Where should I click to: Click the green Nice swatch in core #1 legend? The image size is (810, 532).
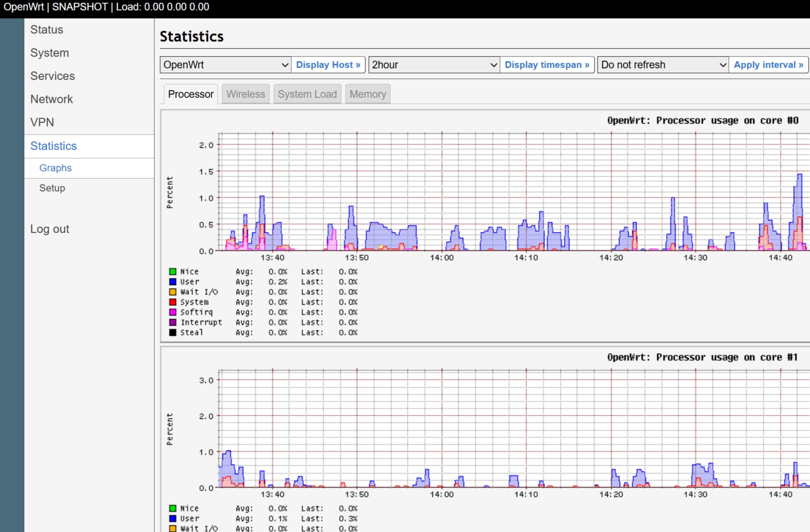(x=173, y=508)
